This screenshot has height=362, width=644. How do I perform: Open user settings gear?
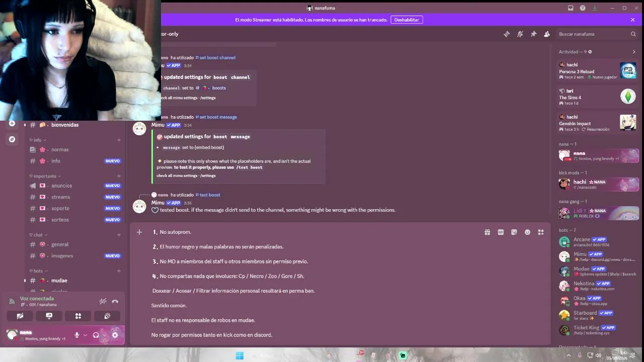coord(115,335)
